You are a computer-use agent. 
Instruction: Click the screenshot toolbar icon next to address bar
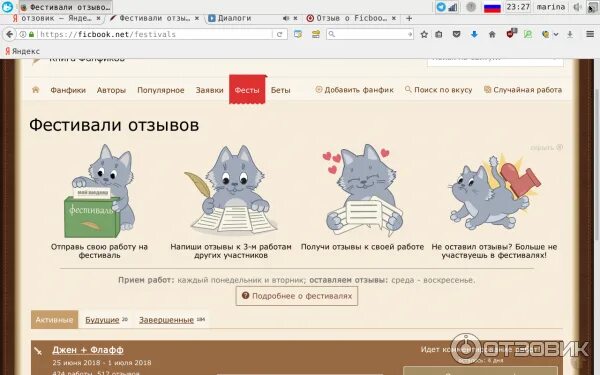tap(298, 34)
